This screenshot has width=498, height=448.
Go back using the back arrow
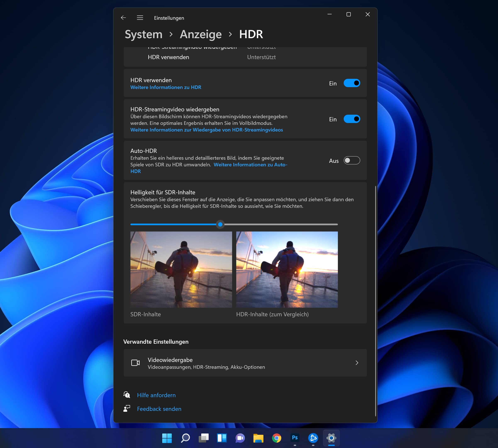tap(123, 18)
